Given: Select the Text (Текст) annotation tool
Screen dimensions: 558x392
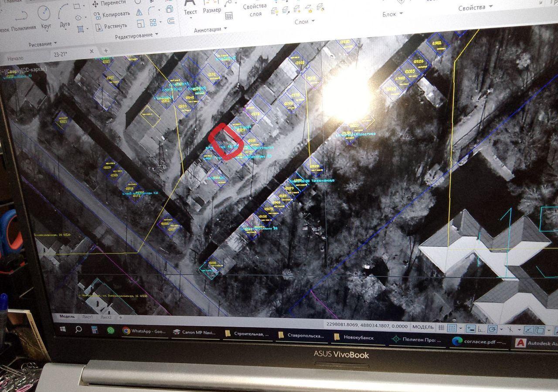Looking at the screenshot, I should pos(190,8).
